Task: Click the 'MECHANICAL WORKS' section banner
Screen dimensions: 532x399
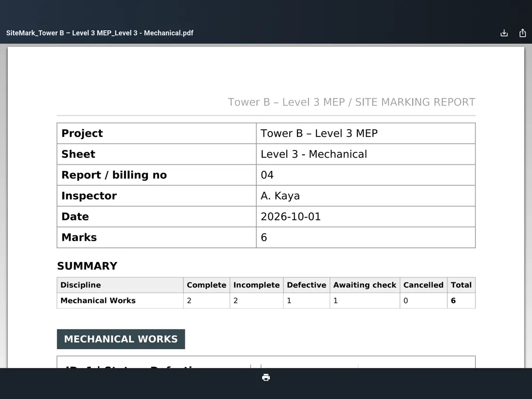Action: (x=121, y=339)
